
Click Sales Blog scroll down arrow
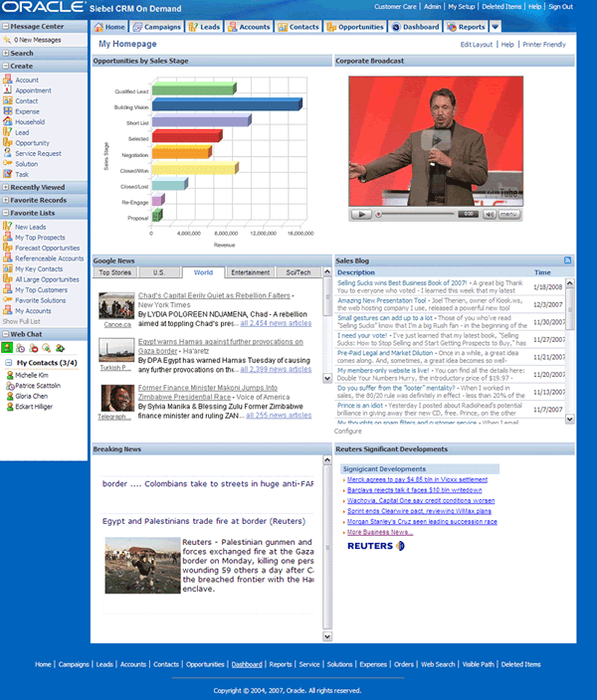(570, 419)
